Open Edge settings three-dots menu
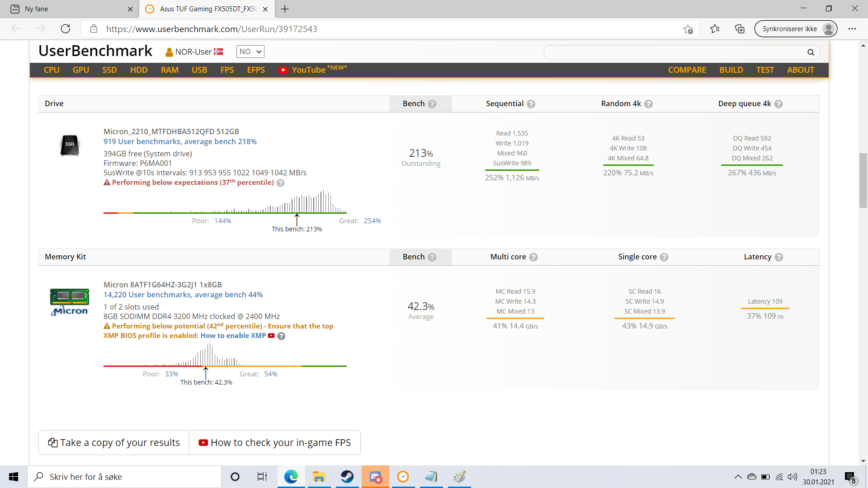 coord(852,29)
